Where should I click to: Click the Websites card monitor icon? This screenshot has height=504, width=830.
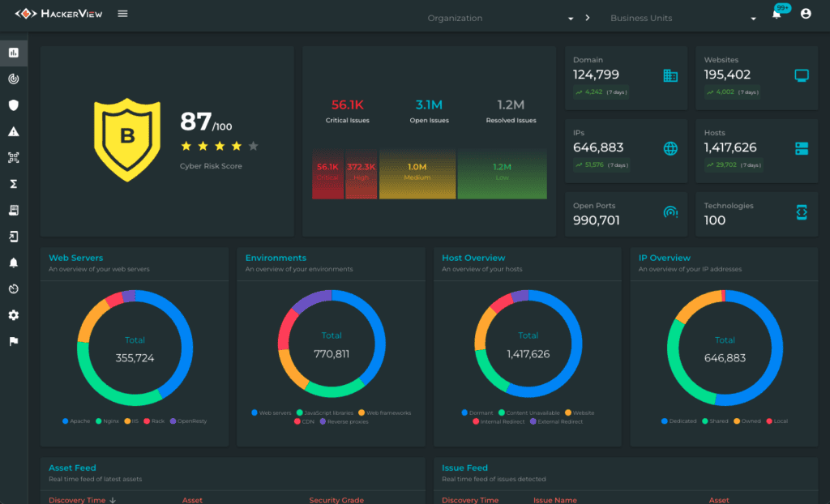coord(802,75)
